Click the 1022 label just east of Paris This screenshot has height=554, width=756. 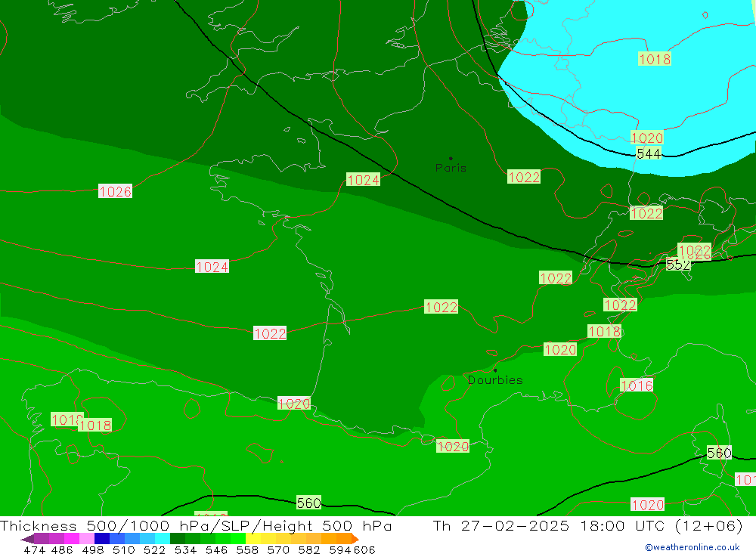[x=524, y=177]
